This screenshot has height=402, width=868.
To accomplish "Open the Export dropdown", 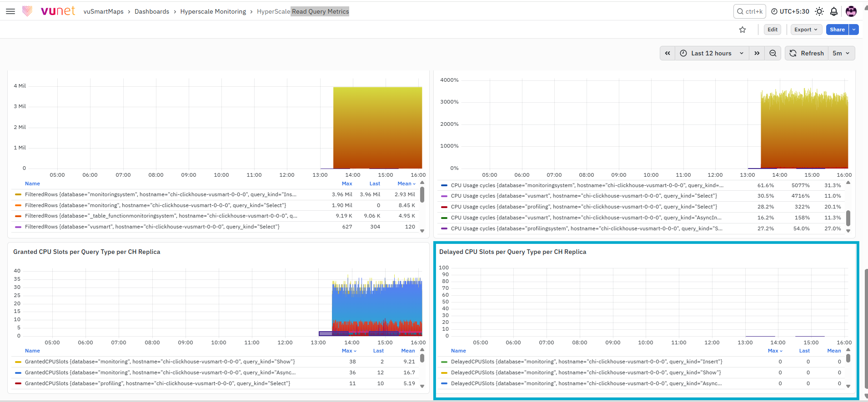I will tap(806, 30).
